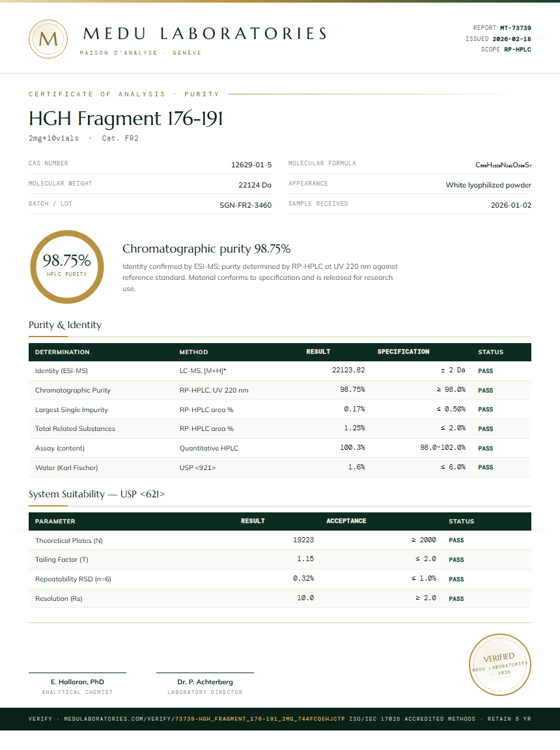Click the theoretical plates result 19223
This screenshot has width=560, height=750.
[303, 540]
